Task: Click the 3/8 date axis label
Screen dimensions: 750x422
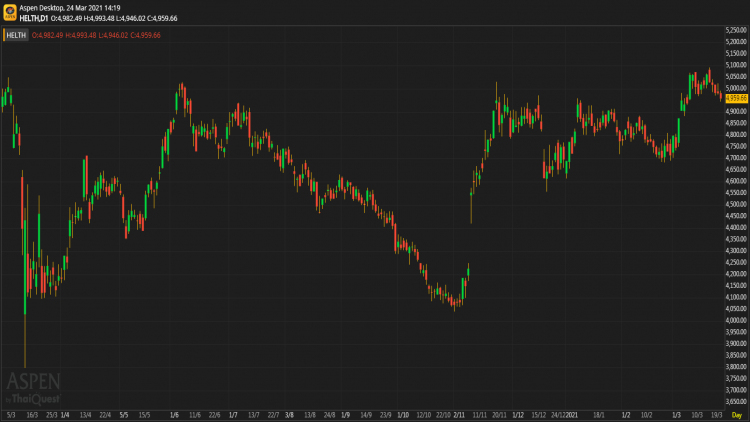Action: pos(289,415)
